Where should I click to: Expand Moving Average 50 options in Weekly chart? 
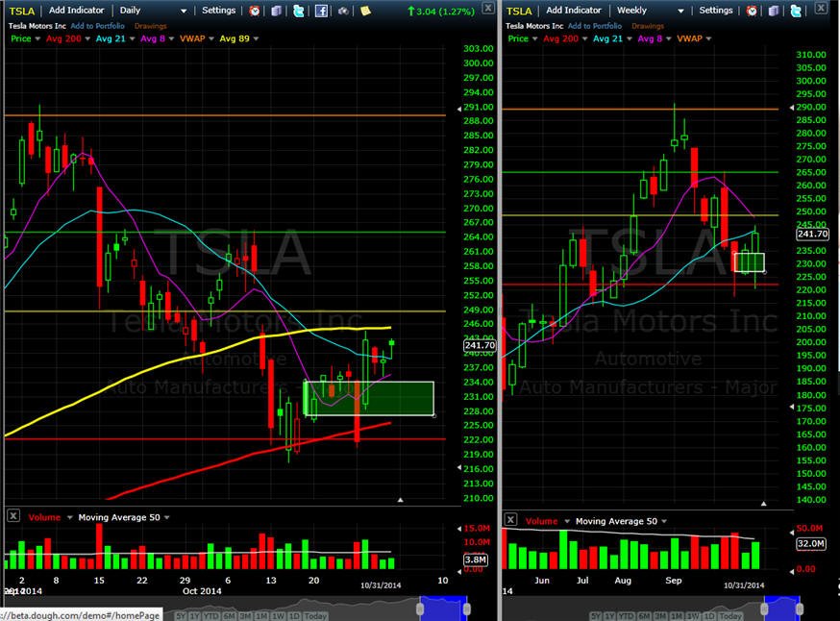(664, 521)
